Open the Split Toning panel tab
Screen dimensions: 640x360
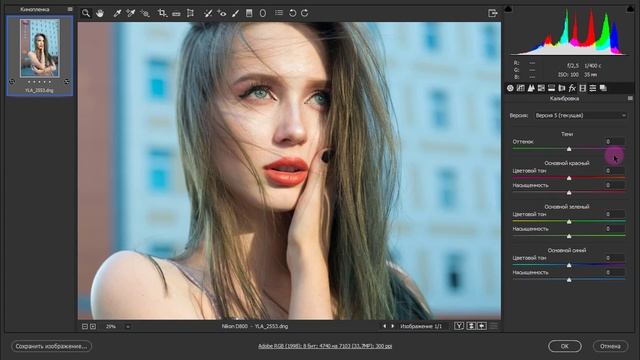click(x=551, y=88)
